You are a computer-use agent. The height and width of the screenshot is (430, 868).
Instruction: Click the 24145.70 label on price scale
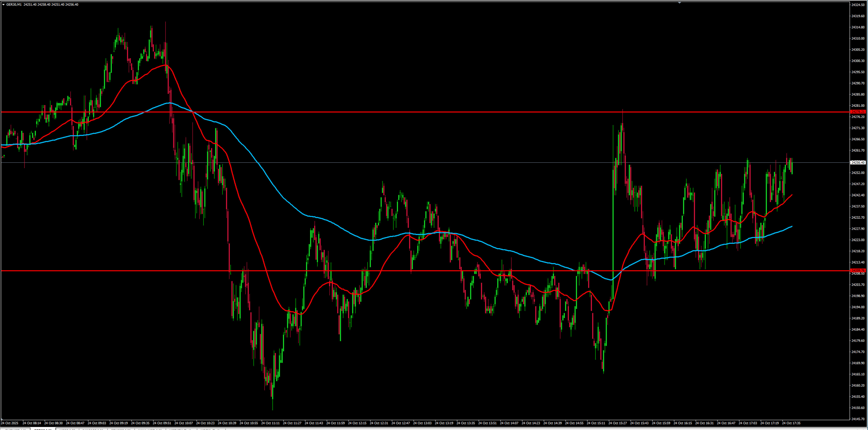click(x=858, y=419)
